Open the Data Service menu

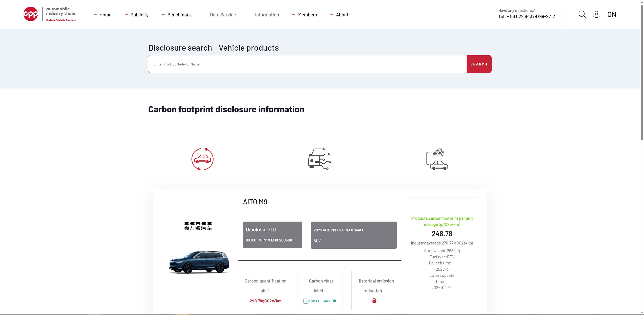click(x=223, y=15)
